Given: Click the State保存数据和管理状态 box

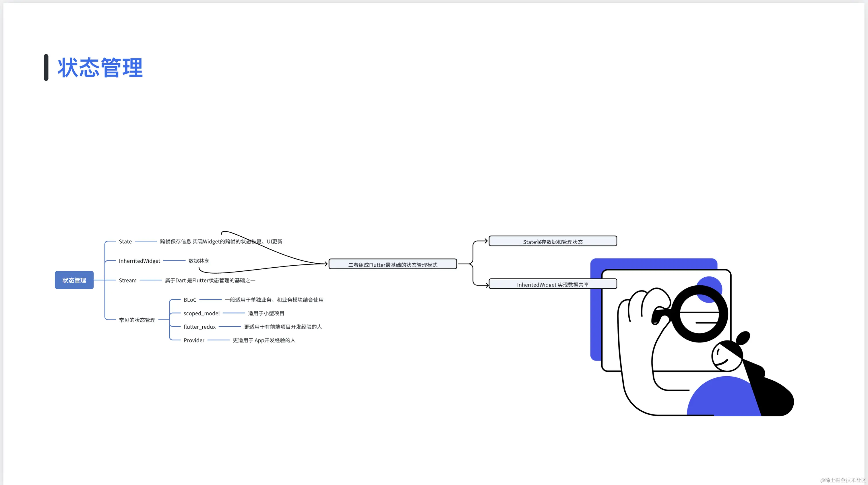Looking at the screenshot, I should coord(553,241).
